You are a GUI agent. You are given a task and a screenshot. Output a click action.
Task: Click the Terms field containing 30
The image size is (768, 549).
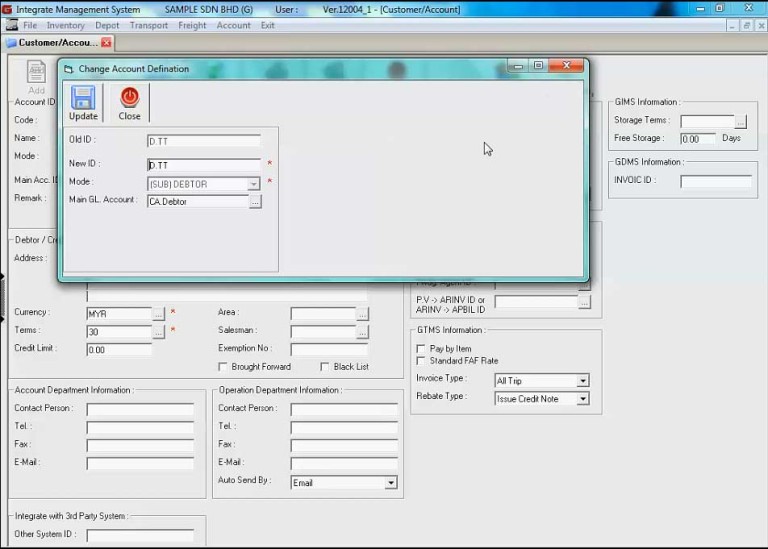pyautogui.click(x=119, y=332)
